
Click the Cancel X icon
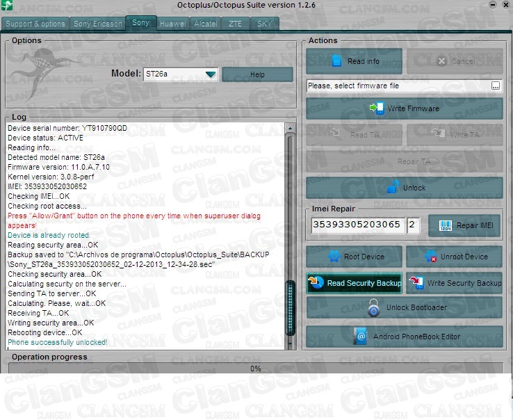[441, 61]
